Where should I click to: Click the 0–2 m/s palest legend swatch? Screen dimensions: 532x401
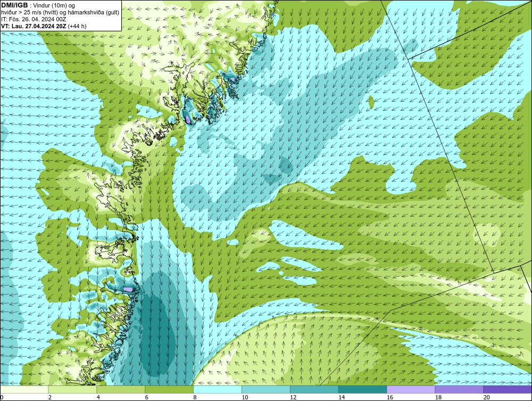24,389
